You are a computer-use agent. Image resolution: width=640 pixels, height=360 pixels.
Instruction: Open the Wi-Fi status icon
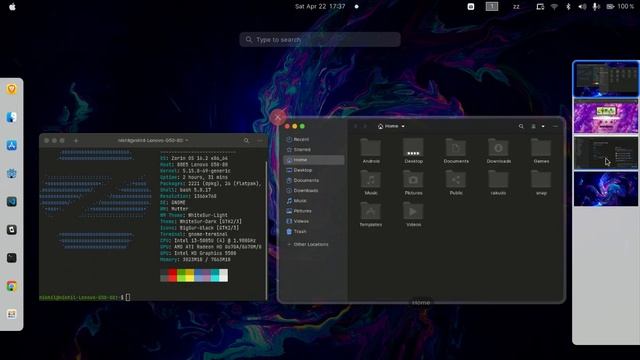coord(554,7)
